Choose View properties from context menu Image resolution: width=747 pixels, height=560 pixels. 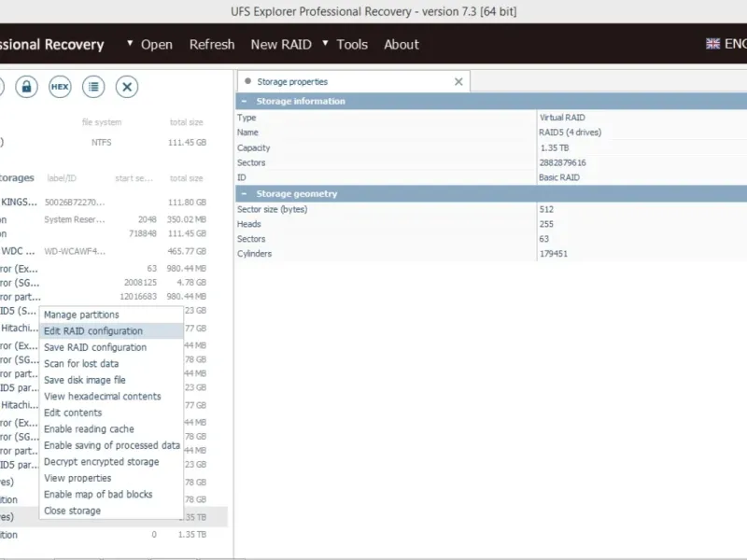(111, 478)
